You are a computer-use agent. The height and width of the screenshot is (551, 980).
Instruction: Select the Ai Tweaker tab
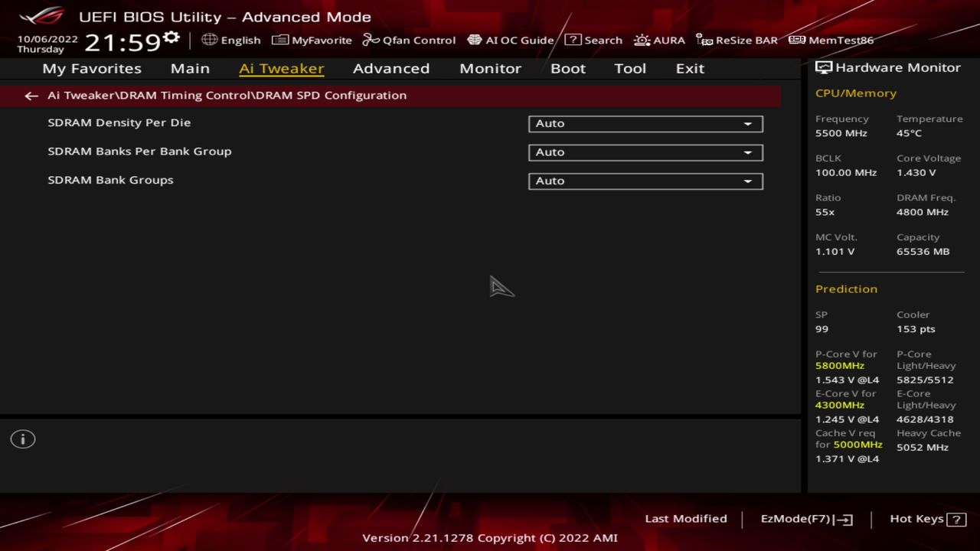tap(282, 68)
